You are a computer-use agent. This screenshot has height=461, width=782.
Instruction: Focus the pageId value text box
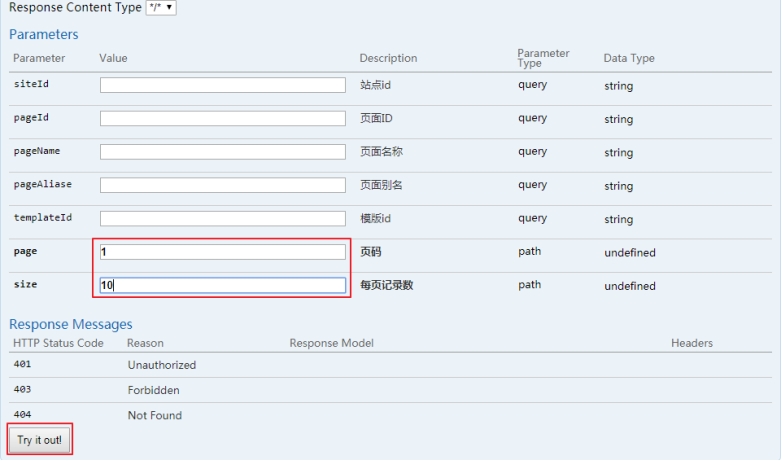tap(222, 118)
